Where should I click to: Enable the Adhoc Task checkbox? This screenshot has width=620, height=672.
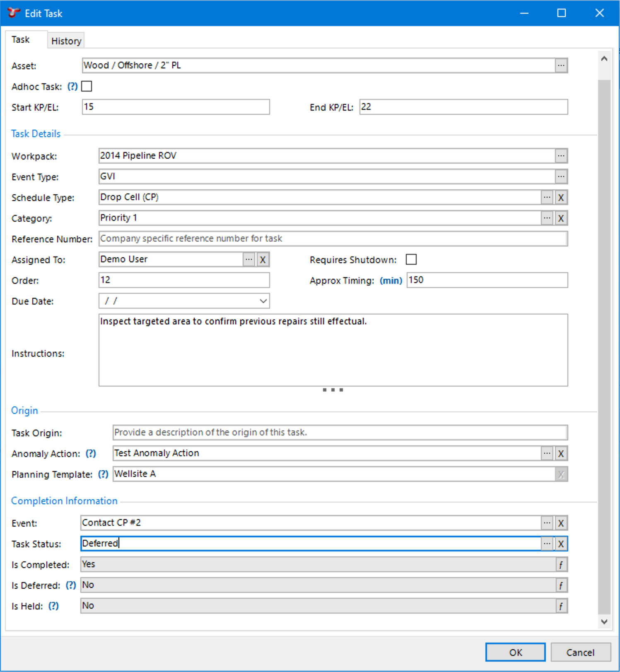(87, 86)
